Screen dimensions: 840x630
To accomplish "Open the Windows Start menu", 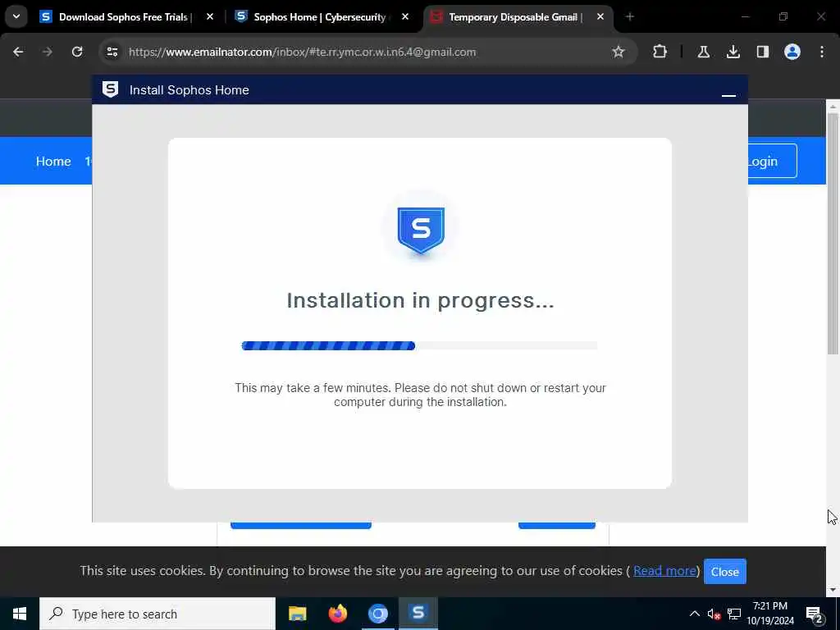I will click(20, 614).
